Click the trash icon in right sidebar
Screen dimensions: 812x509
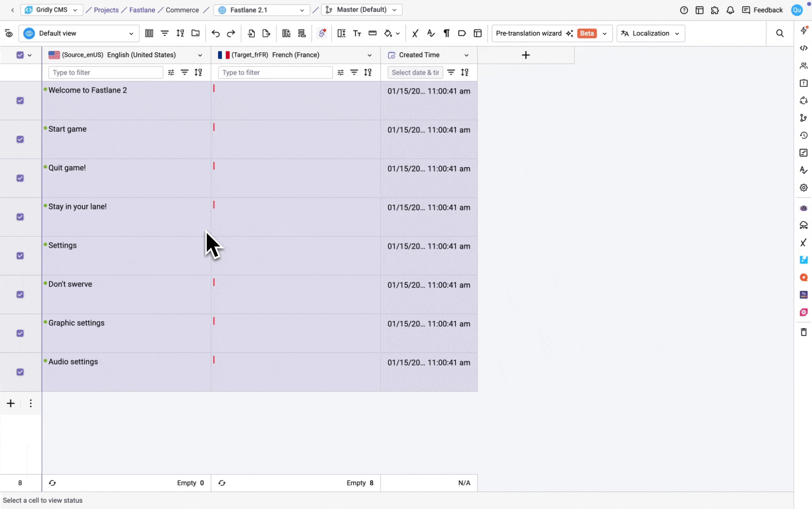click(x=804, y=332)
